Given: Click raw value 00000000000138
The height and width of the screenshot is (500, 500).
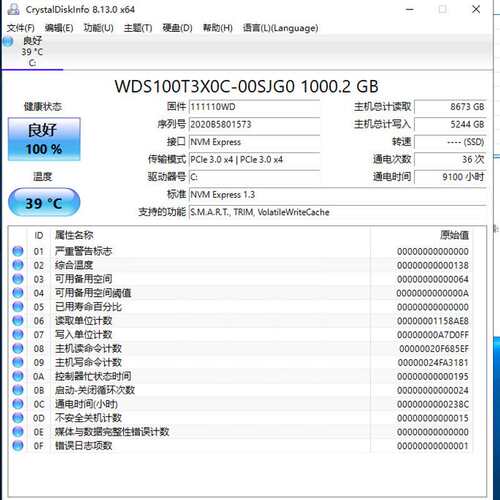Looking at the screenshot, I should click(x=433, y=265).
